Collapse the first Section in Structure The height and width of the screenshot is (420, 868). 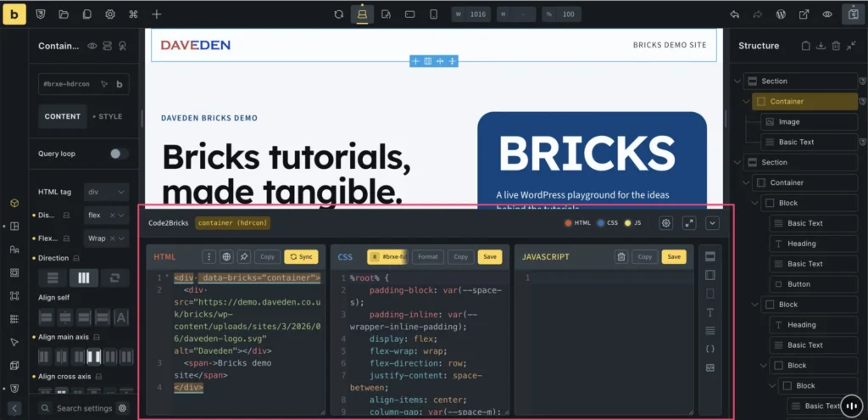[x=737, y=81]
